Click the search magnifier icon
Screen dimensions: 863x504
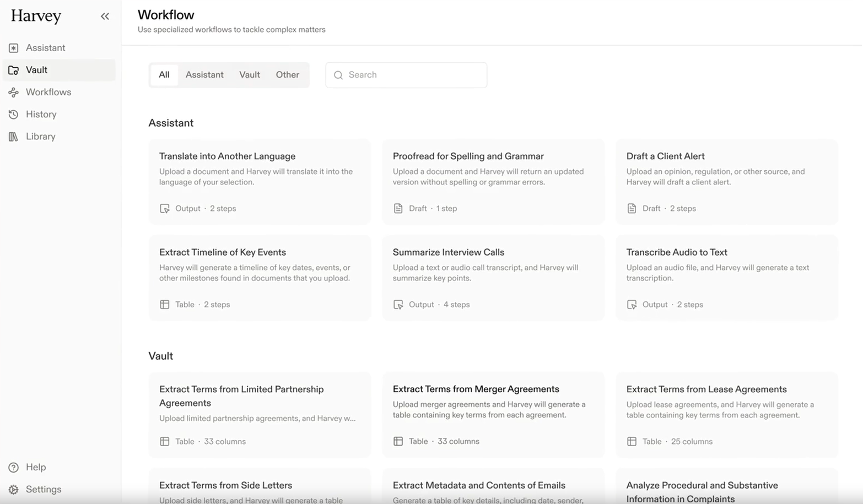tap(338, 75)
